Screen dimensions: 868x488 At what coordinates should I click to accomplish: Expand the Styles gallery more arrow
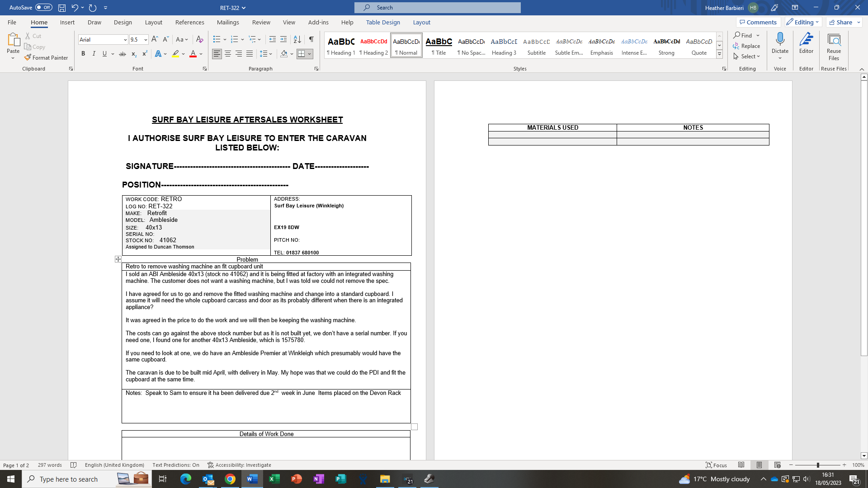pyautogui.click(x=719, y=54)
